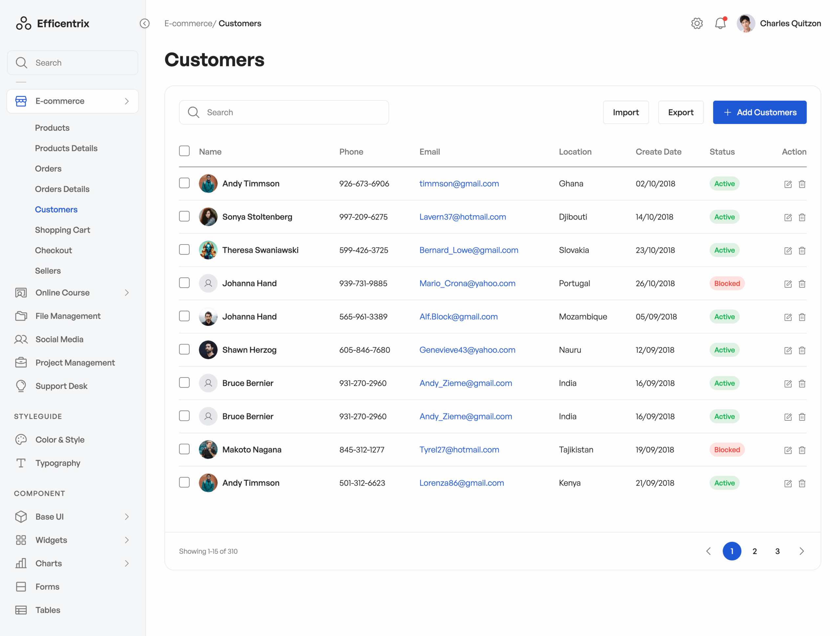Click edit icon for Sonya Stoltenberg

pos(787,217)
